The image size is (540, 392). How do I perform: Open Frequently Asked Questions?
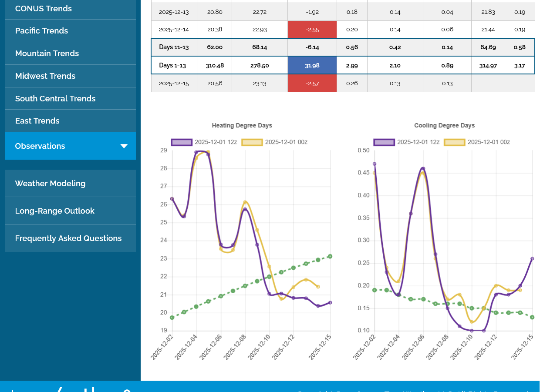coord(68,238)
